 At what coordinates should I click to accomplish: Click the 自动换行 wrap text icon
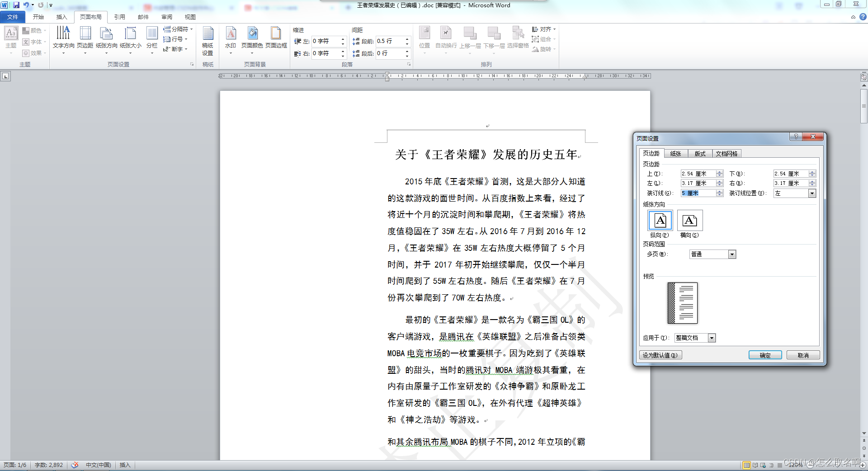tap(446, 40)
